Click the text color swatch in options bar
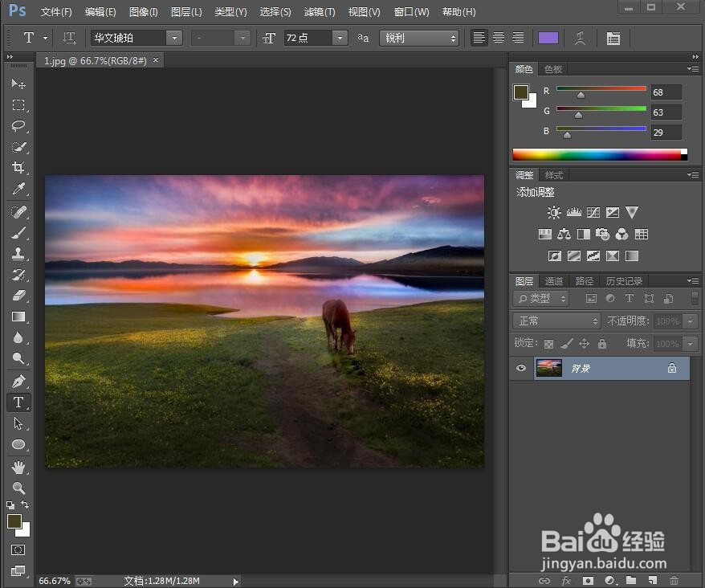The image size is (705, 588). tap(548, 38)
